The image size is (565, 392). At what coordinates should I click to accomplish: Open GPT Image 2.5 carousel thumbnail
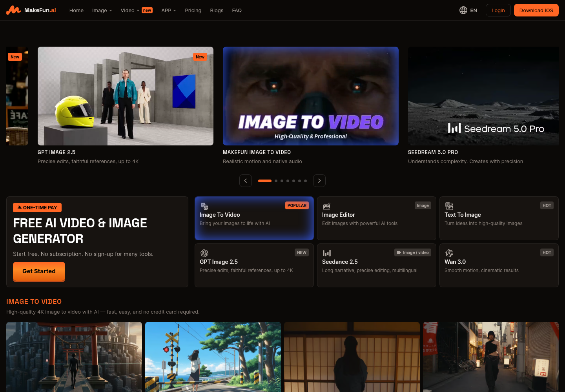tap(126, 96)
